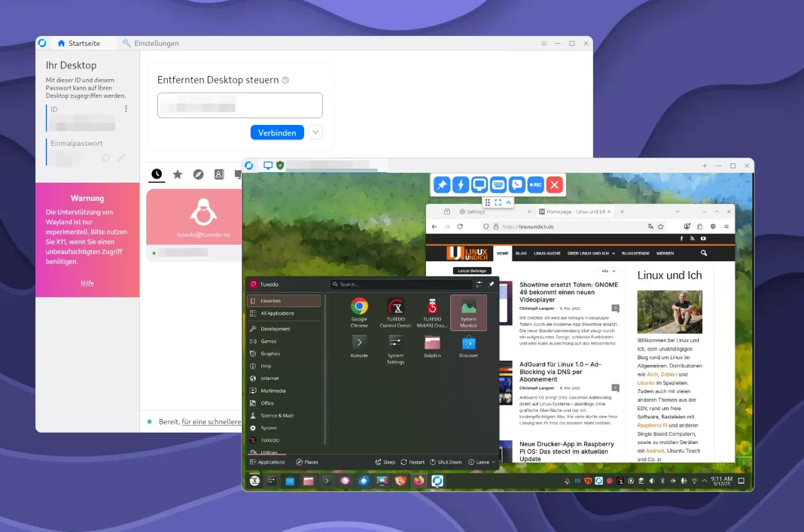The width and height of the screenshot is (804, 532).
Task: Expand the dropdown next to Verbinden
Action: (315, 133)
